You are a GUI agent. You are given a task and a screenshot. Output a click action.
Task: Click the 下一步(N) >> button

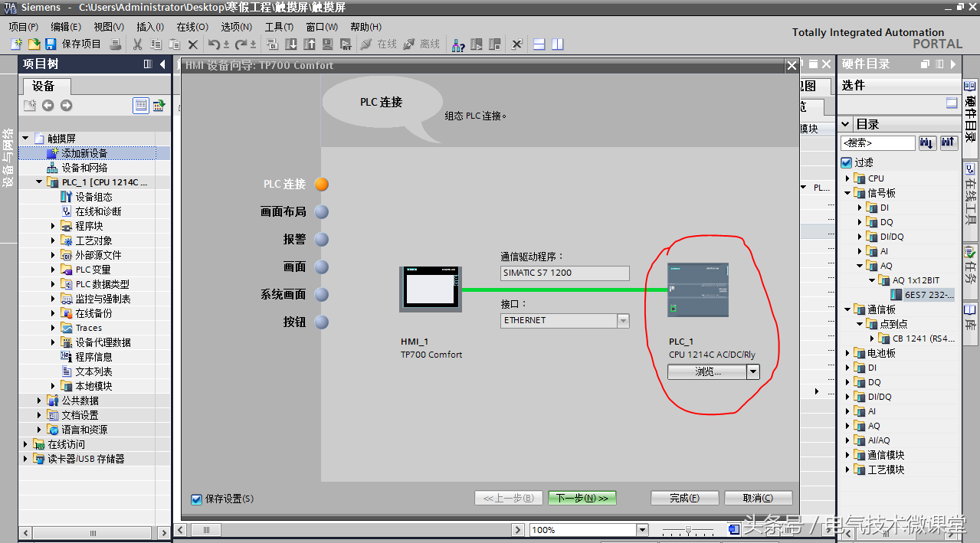(x=582, y=499)
